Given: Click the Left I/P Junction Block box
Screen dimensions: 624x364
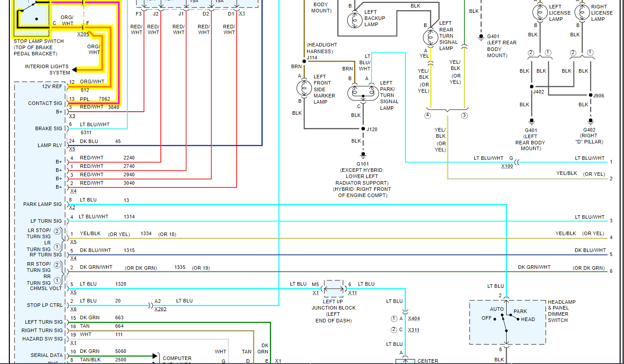Looking at the screenshot, I should click(333, 288).
